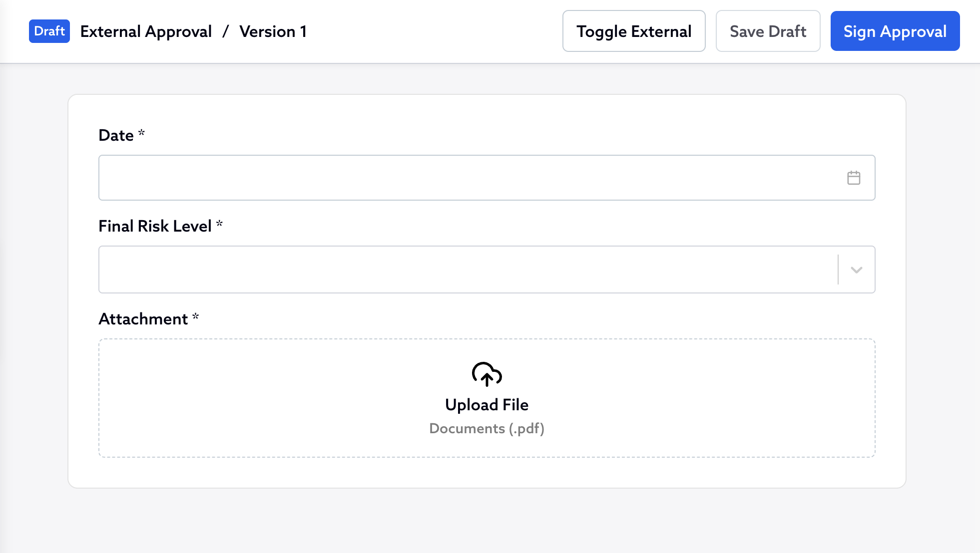980x553 pixels.
Task: Go to External Approval breadcrumb
Action: [146, 31]
